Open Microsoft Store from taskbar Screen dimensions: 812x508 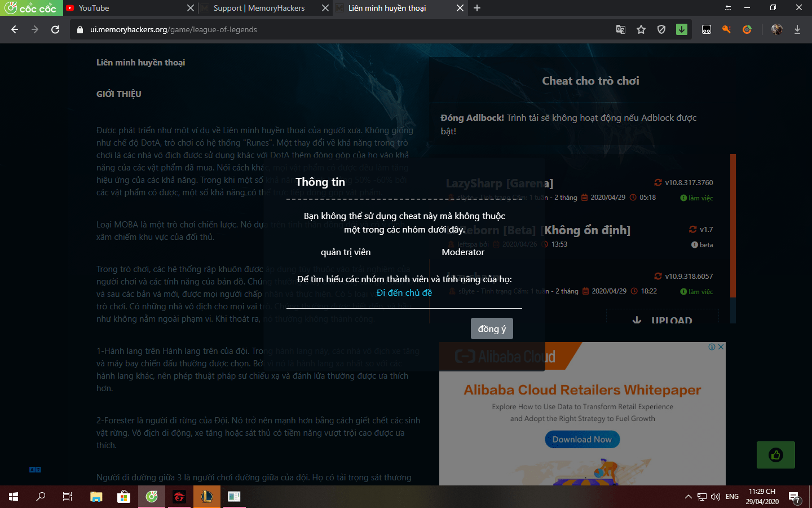coord(123,497)
